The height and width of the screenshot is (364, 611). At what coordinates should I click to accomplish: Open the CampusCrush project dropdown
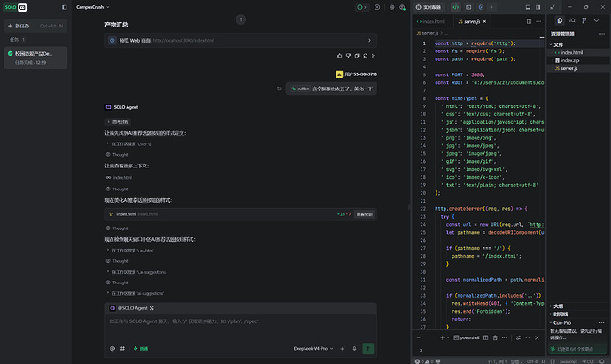(x=93, y=7)
